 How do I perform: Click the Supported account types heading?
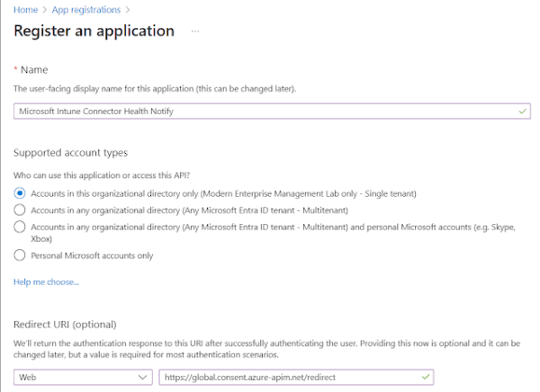tap(70, 154)
